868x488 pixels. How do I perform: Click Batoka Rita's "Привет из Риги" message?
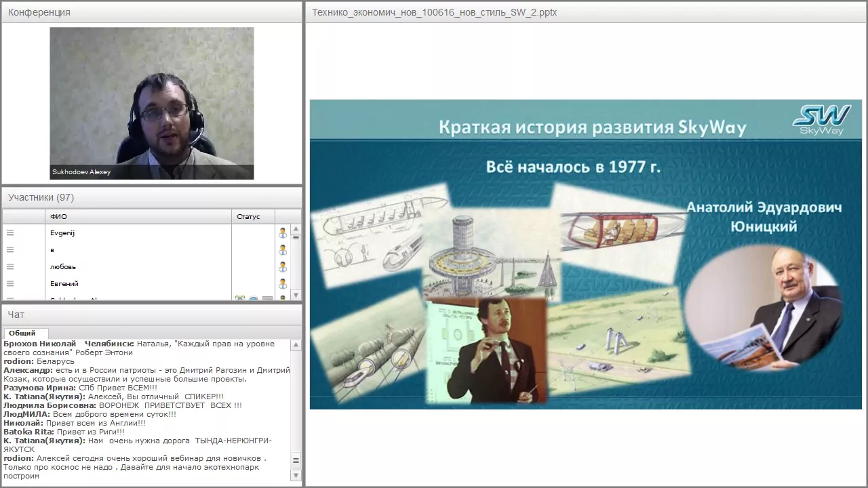pos(64,432)
